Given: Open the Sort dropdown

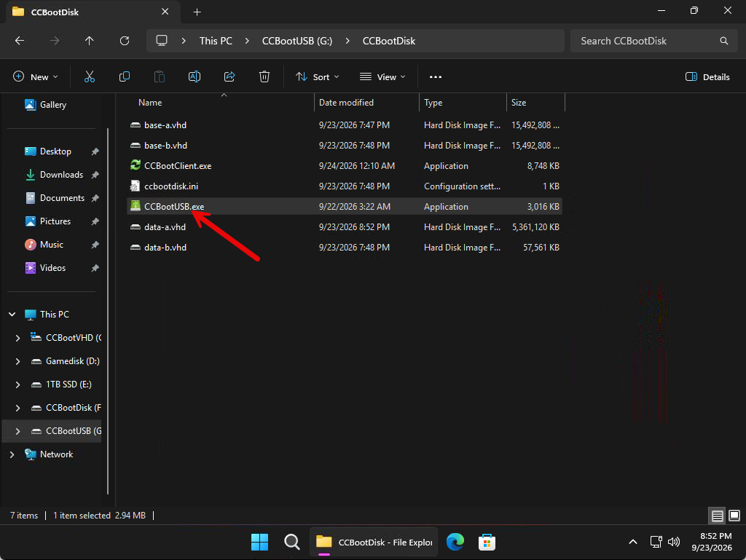Looking at the screenshot, I should [318, 76].
